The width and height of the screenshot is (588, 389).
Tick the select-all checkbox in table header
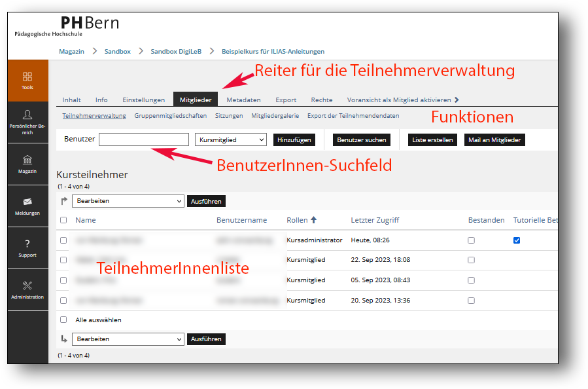point(63,220)
